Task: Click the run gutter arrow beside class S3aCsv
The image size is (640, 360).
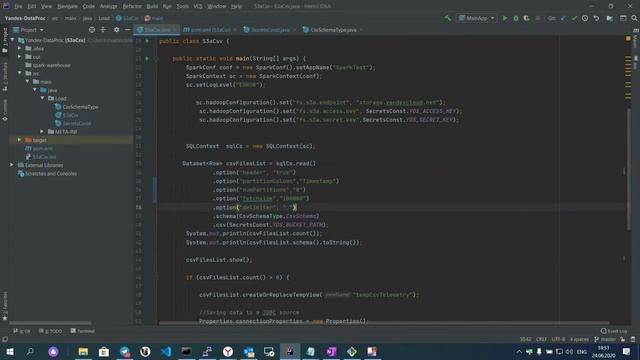Action: [x=147, y=41]
